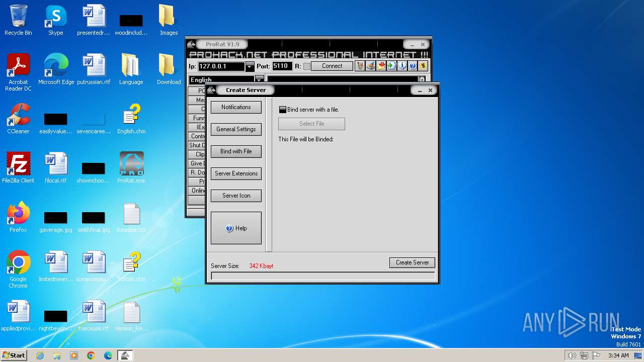The width and height of the screenshot is (644, 362).
Task: Select the FileZilla Client desktop shortcut
Action: [x=18, y=168]
